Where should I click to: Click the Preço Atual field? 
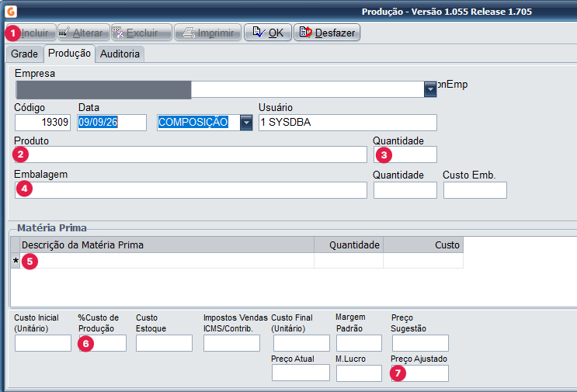[301, 373]
